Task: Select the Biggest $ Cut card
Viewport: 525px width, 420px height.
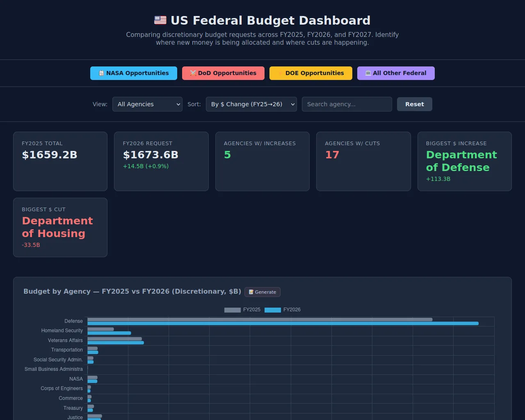Action: 60,228
